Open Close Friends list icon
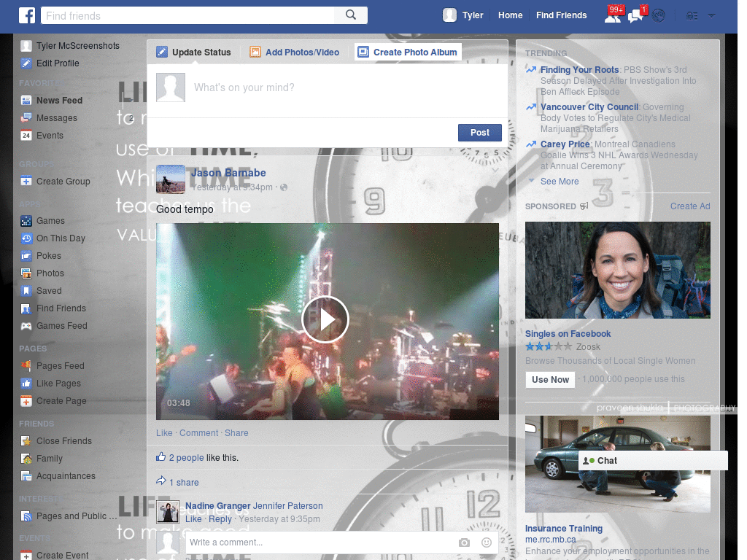This screenshot has width=747, height=560. 26,441
